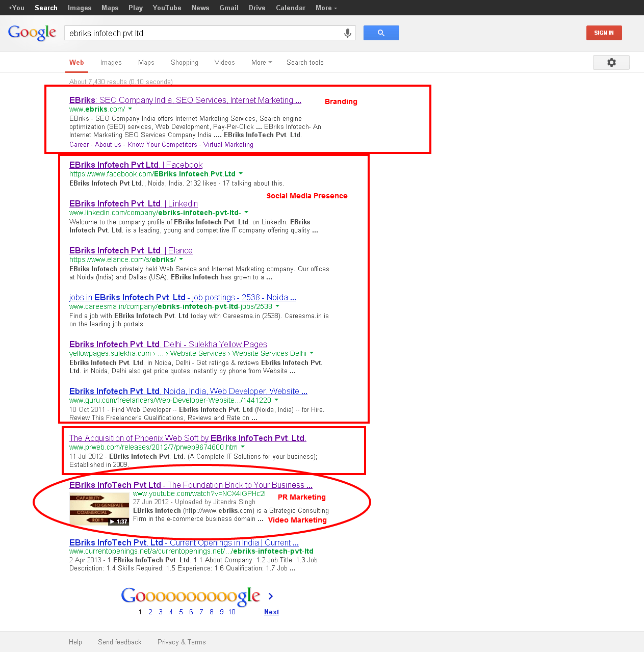Click the blue magnifier search button
The width and height of the screenshot is (644, 652).
(x=381, y=33)
